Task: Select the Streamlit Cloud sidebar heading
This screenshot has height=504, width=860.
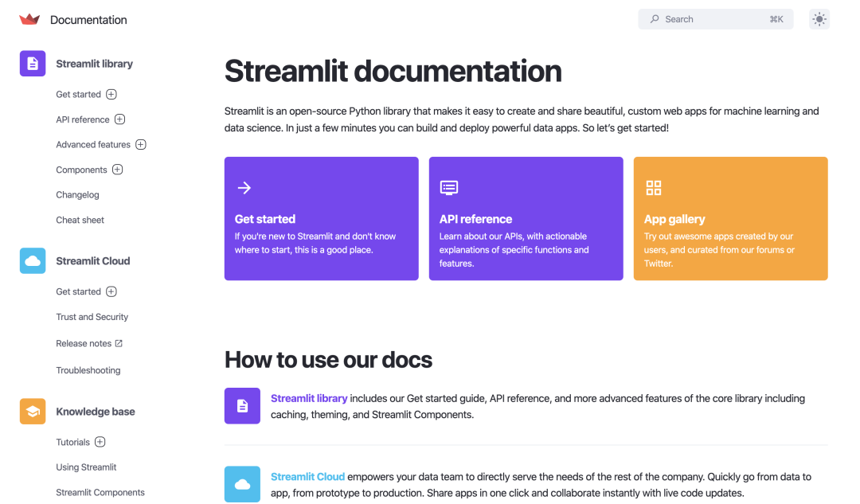Action: (92, 261)
